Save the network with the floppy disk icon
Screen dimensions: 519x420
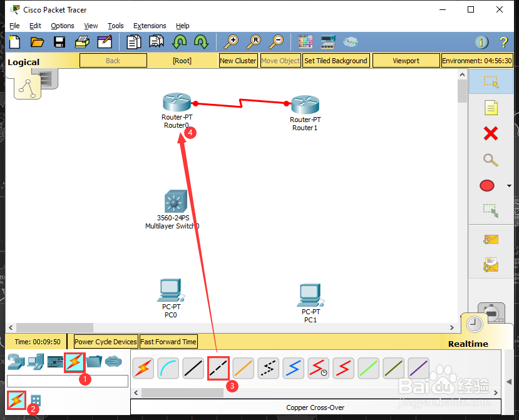coord(59,42)
